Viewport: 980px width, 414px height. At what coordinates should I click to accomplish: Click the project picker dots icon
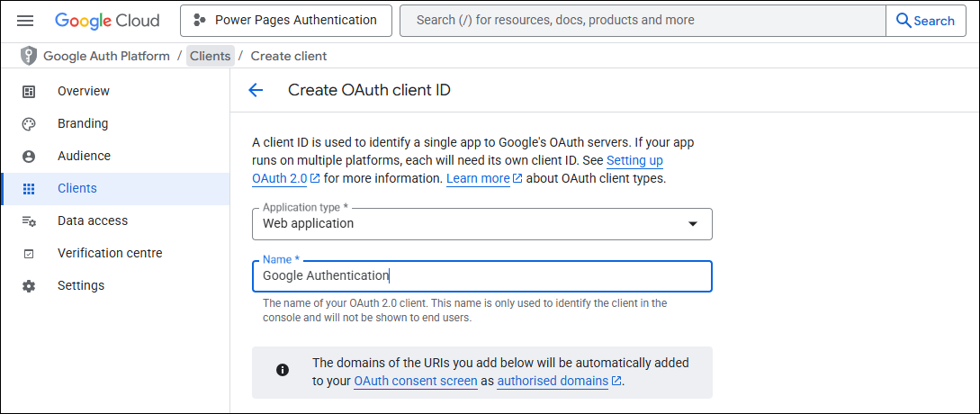pyautogui.click(x=200, y=21)
